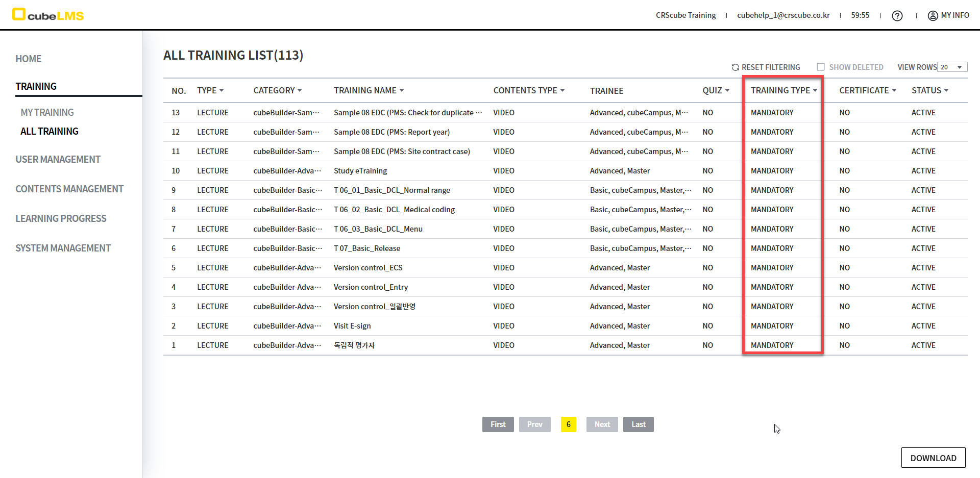
Task: Click the cubeLMS logo icon
Action: 19,14
